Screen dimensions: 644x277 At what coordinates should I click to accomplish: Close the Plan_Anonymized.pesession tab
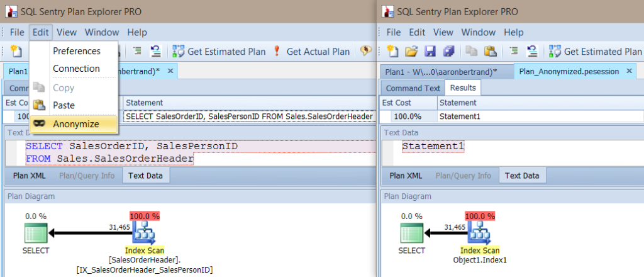629,71
